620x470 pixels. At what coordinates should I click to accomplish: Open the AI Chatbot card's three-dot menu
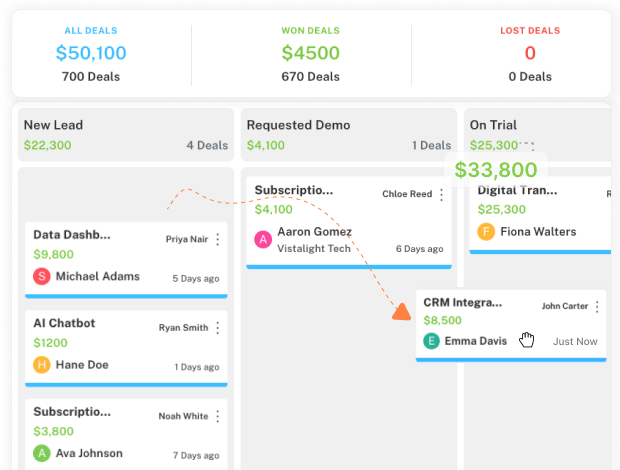click(x=218, y=328)
